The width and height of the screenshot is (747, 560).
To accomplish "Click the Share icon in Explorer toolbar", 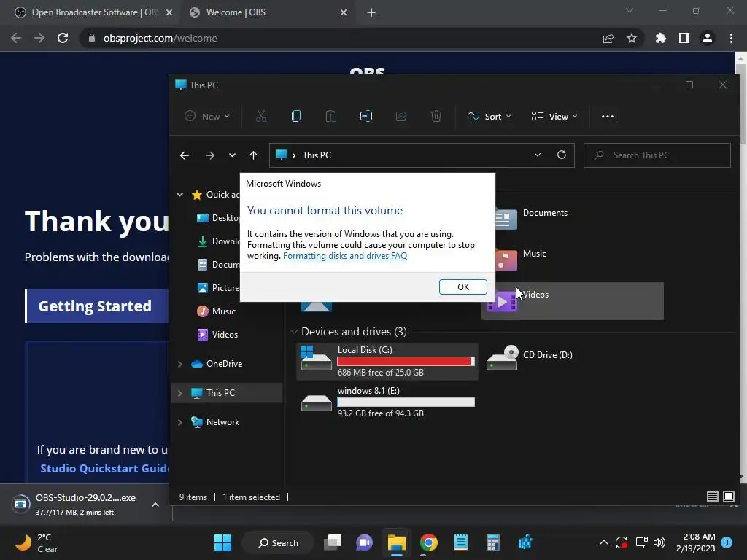I will pyautogui.click(x=401, y=116).
